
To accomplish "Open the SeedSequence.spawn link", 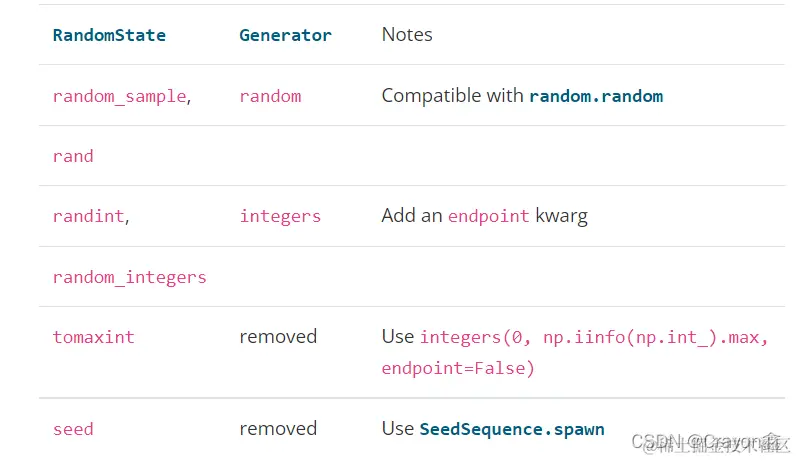I will point(512,429).
